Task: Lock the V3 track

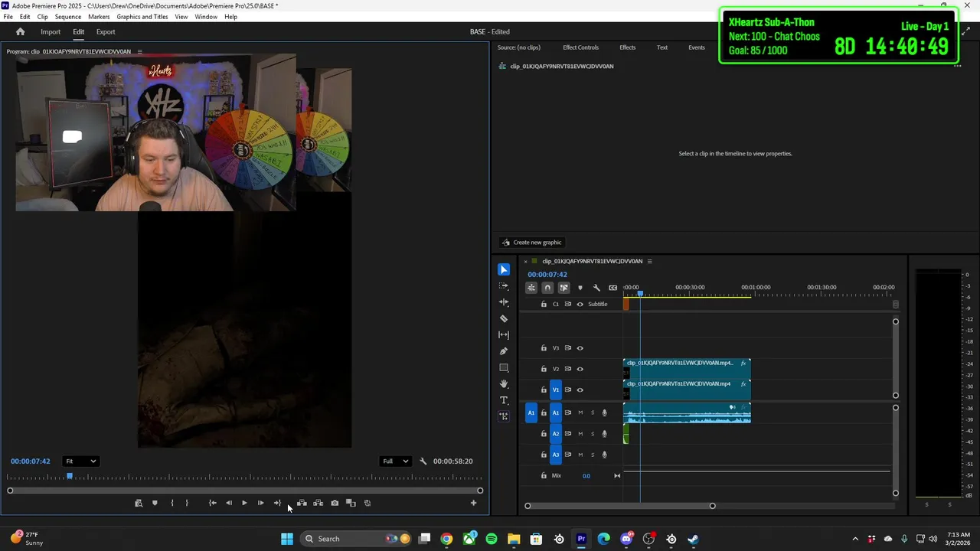Action: pyautogui.click(x=544, y=348)
